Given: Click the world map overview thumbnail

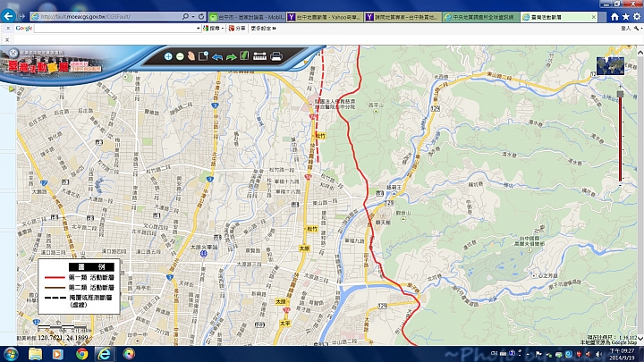Looking at the screenshot, I should tap(610, 65).
